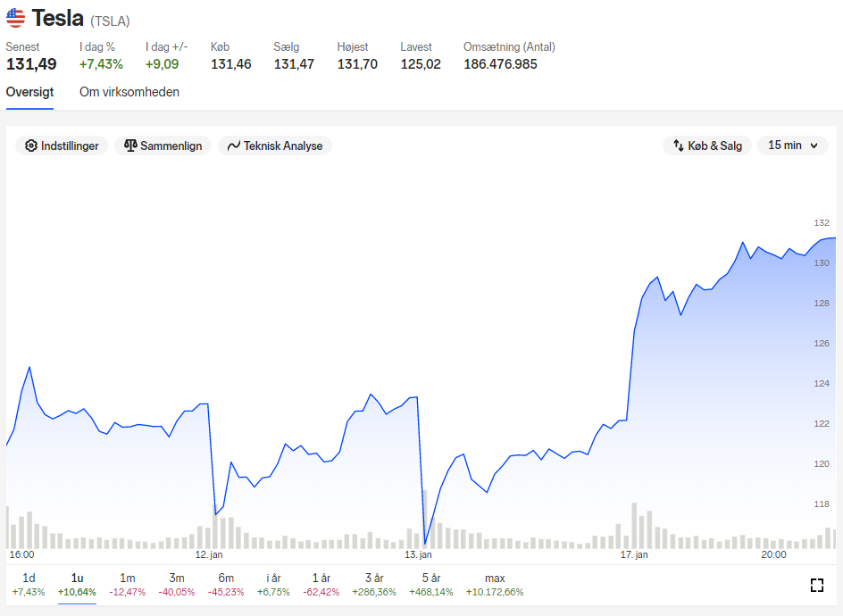Switch to the Oversigt tab
Viewport: 843px width, 616px height.
[29, 92]
